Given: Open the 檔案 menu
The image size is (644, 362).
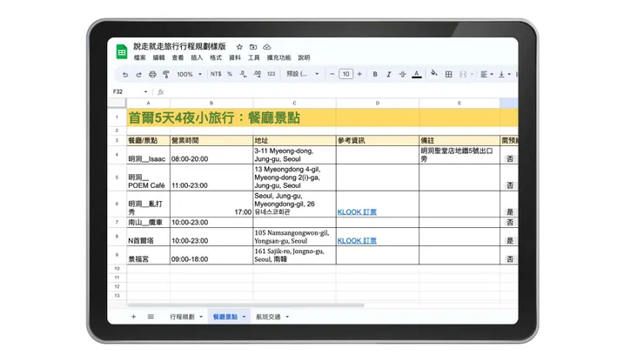Looking at the screenshot, I should (139, 58).
